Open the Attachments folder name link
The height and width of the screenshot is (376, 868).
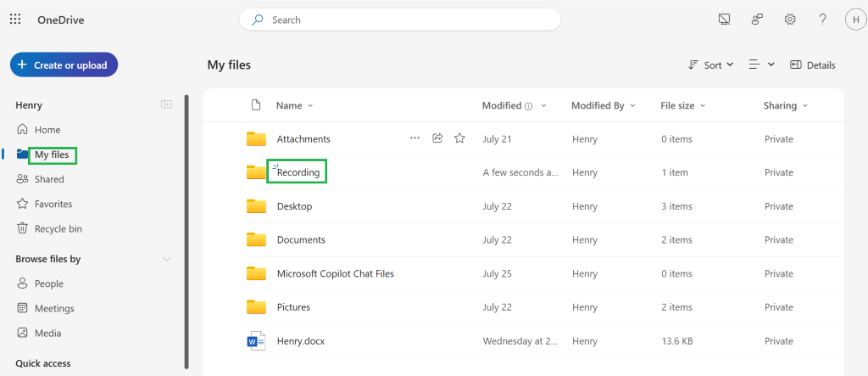303,138
